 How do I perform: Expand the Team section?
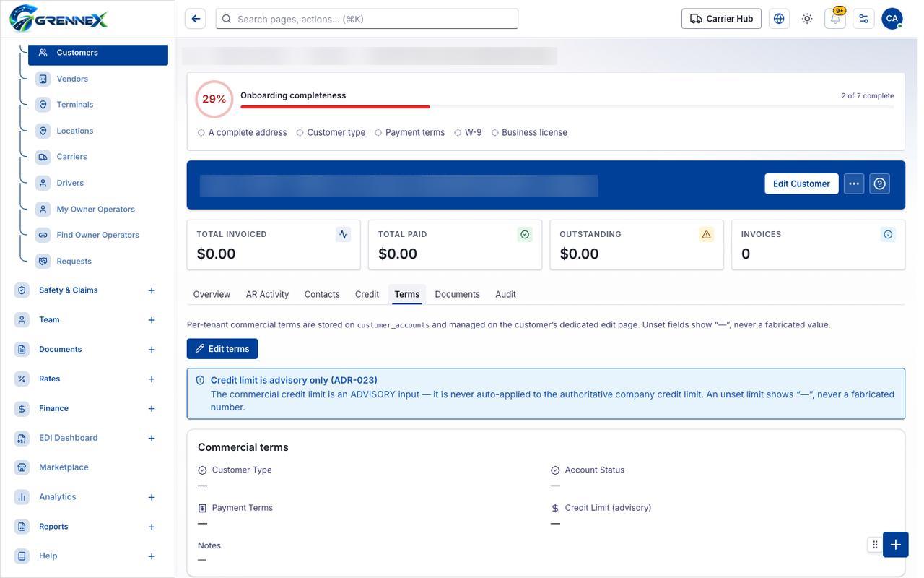tap(152, 320)
